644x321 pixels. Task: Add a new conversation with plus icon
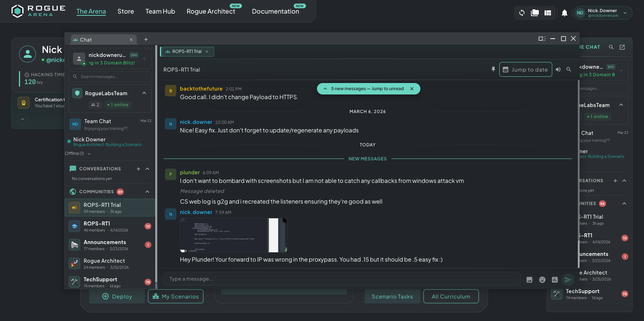click(138, 169)
